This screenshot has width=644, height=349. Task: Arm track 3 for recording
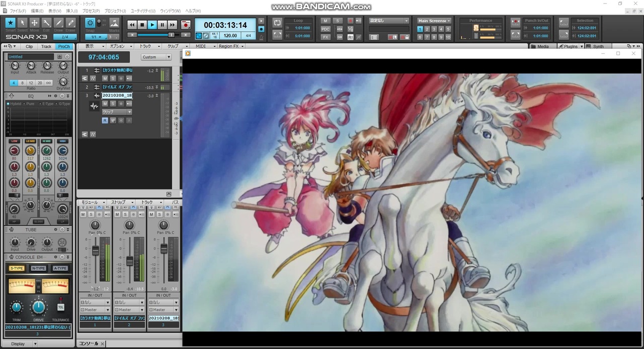click(x=121, y=103)
